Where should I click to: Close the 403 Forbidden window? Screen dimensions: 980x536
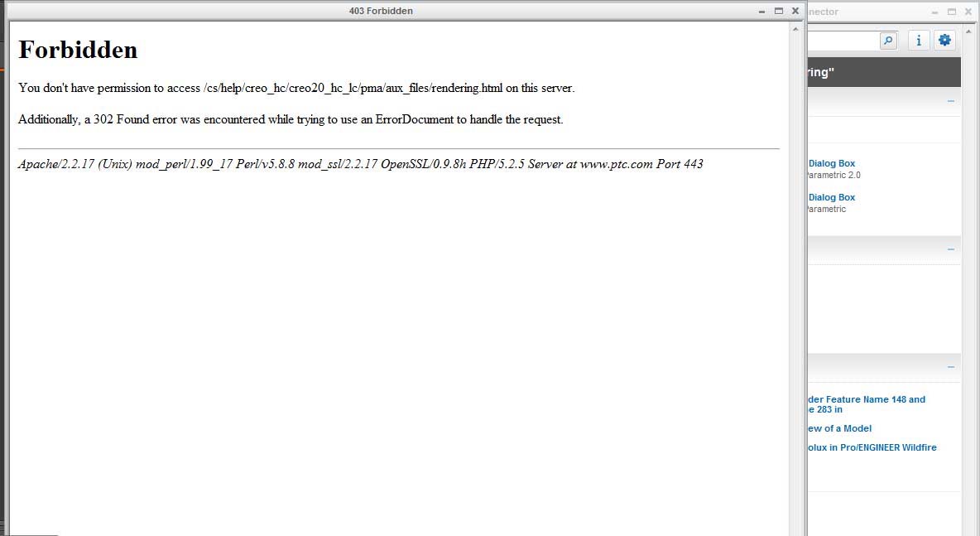(x=795, y=11)
